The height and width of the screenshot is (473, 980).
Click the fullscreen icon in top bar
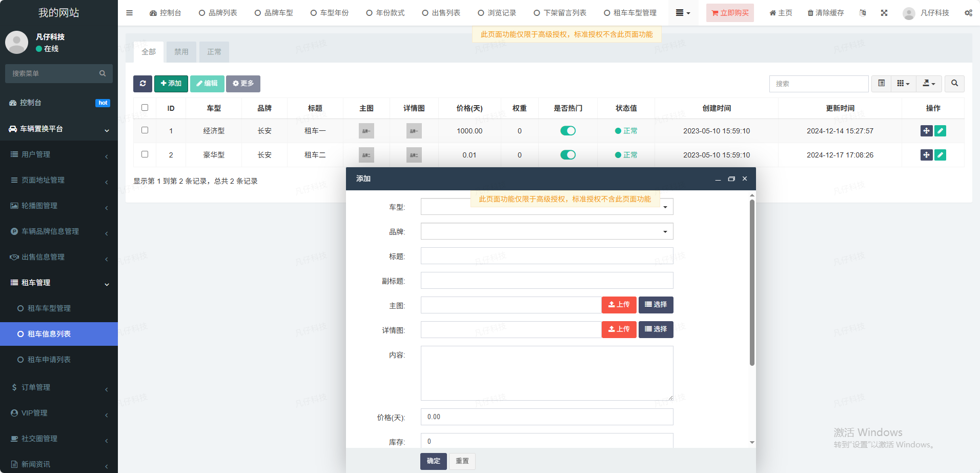pyautogui.click(x=884, y=13)
